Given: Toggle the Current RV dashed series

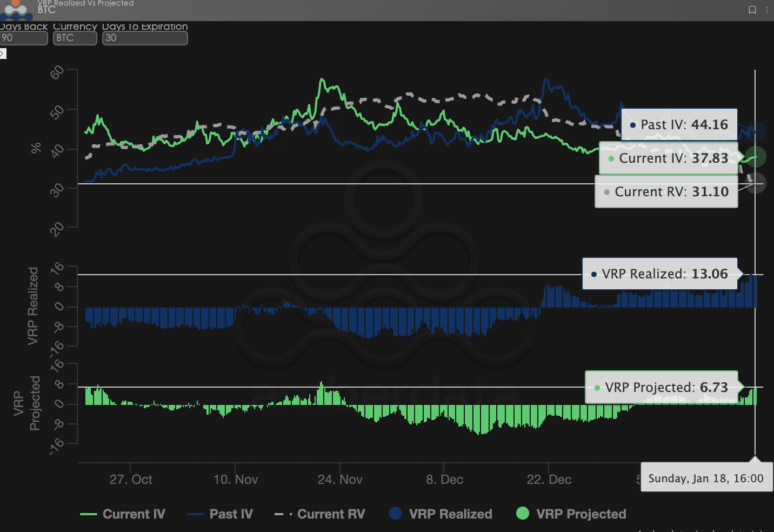Looking at the screenshot, I should (321, 514).
